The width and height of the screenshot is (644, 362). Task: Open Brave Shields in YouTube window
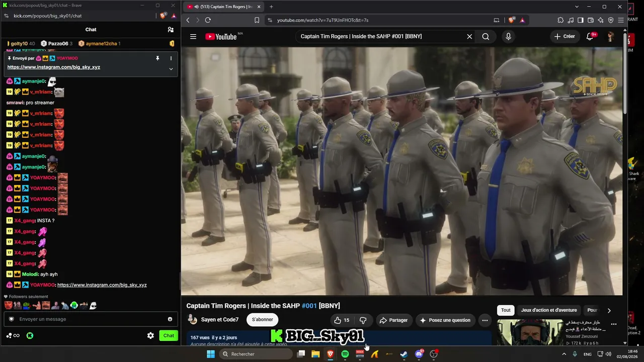tap(512, 20)
